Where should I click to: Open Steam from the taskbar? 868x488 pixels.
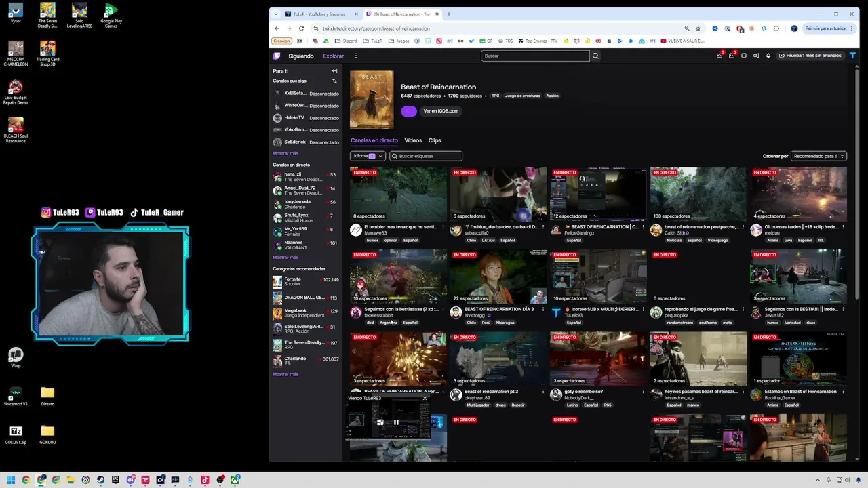[100, 480]
